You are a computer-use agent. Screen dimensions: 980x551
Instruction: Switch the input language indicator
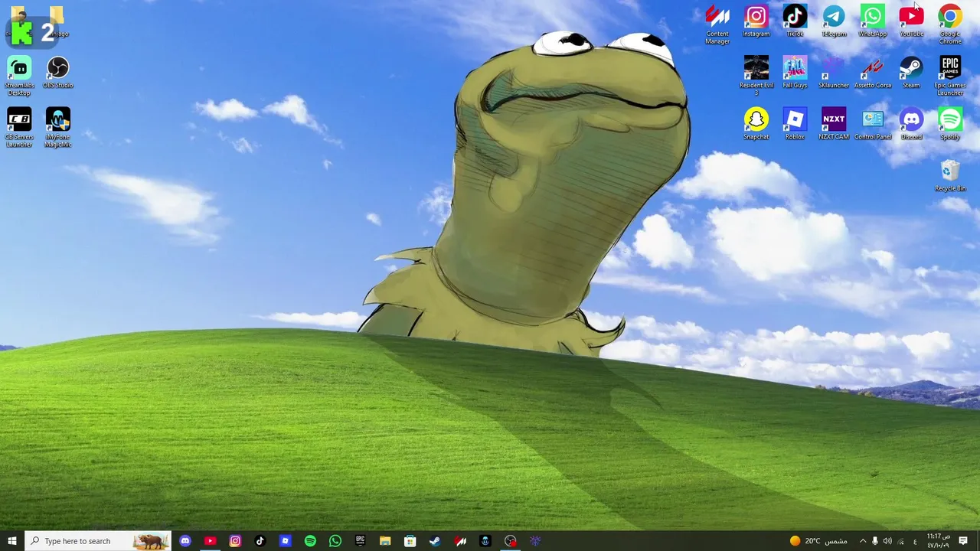click(915, 541)
